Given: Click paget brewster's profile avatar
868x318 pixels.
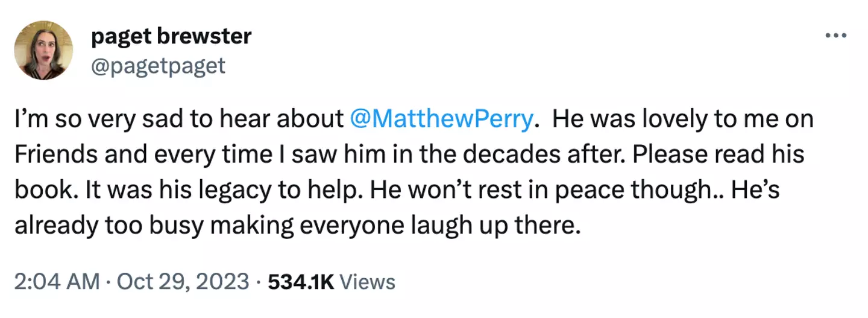Looking at the screenshot, I should (x=43, y=49).
